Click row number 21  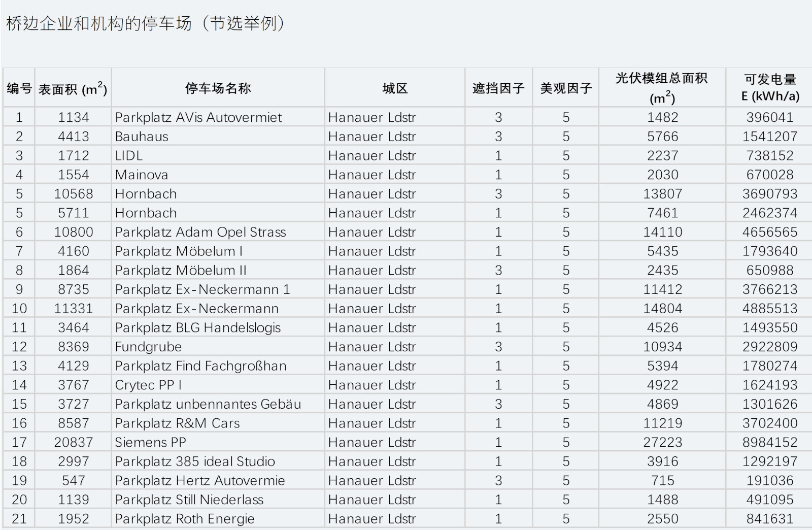point(19,519)
